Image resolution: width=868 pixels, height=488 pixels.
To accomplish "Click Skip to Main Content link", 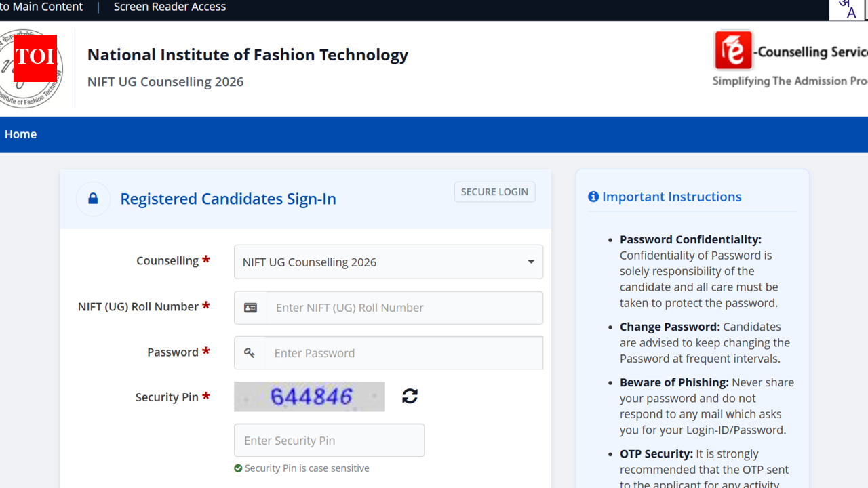I will [41, 7].
